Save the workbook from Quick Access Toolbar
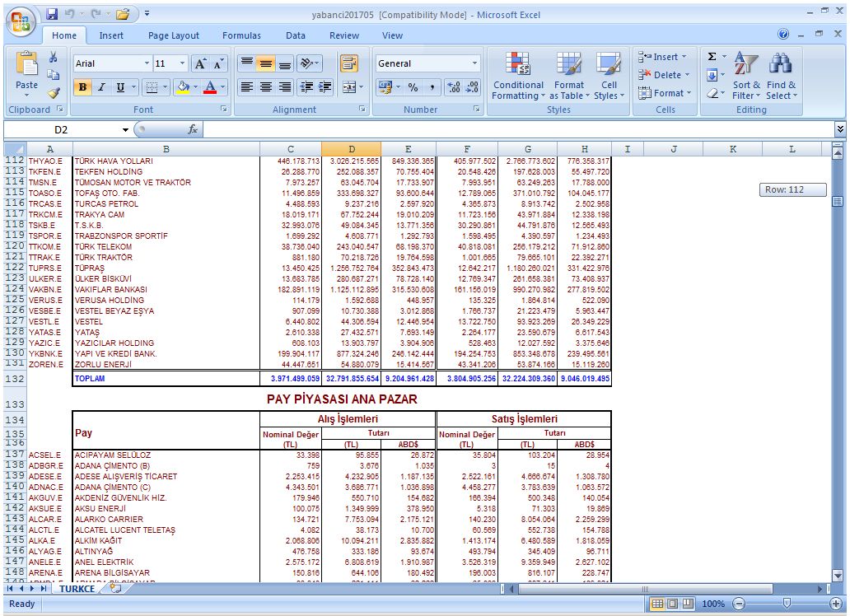This screenshot has height=616, width=850. (52, 14)
